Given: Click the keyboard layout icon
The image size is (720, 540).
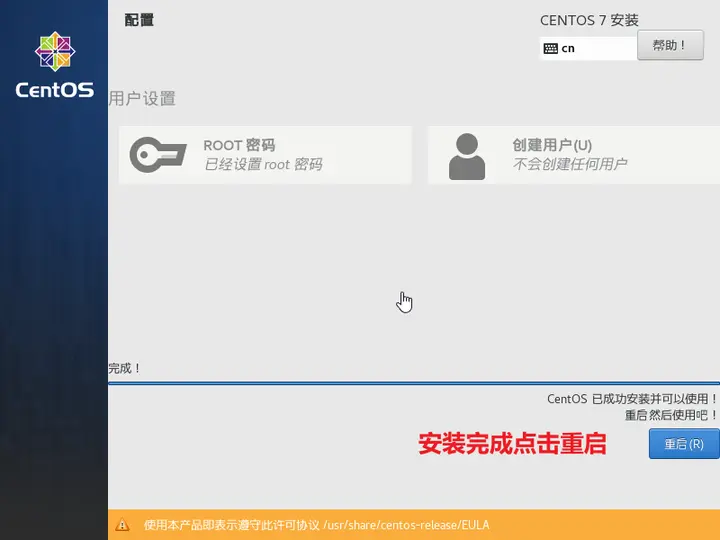Looking at the screenshot, I should click(x=551, y=48).
